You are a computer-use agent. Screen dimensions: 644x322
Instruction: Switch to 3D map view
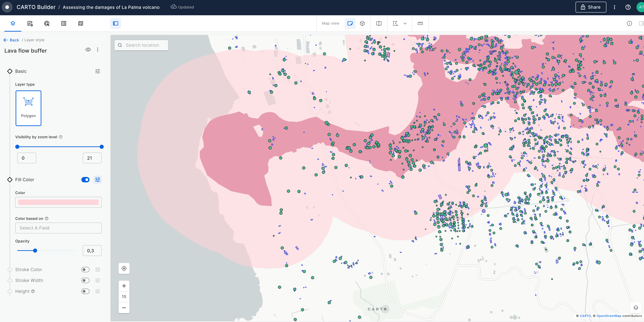pos(362,23)
